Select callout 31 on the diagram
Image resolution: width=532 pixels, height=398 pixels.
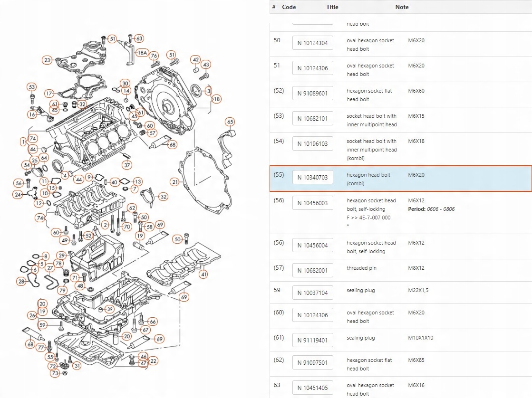[x=77, y=365]
